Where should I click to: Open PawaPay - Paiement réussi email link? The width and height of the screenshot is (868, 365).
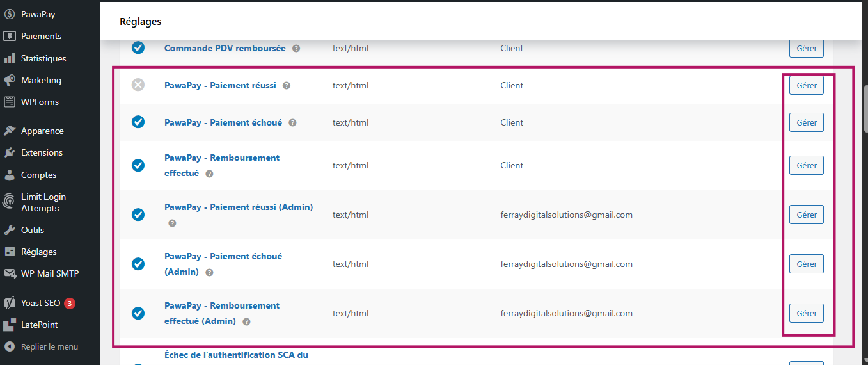coord(220,85)
